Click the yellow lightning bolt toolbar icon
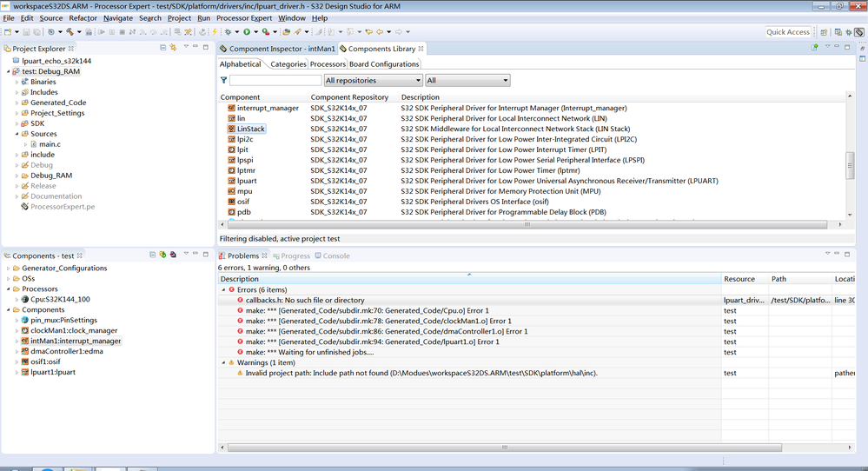Screen dimensions: 868x471 pyautogui.click(x=215, y=31)
